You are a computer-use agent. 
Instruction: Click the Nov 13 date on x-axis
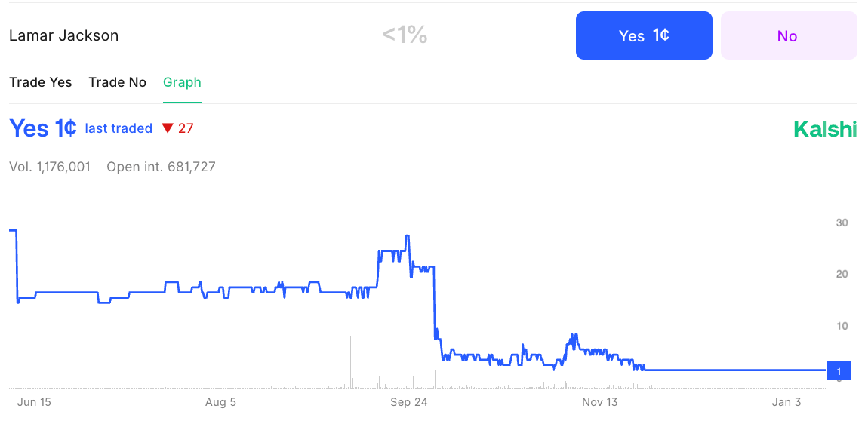click(x=599, y=402)
